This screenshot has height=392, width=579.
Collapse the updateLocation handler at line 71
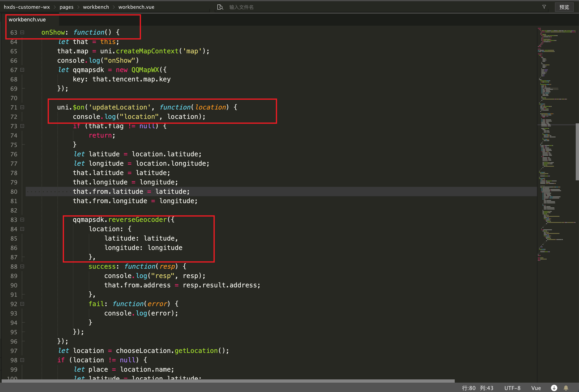pos(22,107)
